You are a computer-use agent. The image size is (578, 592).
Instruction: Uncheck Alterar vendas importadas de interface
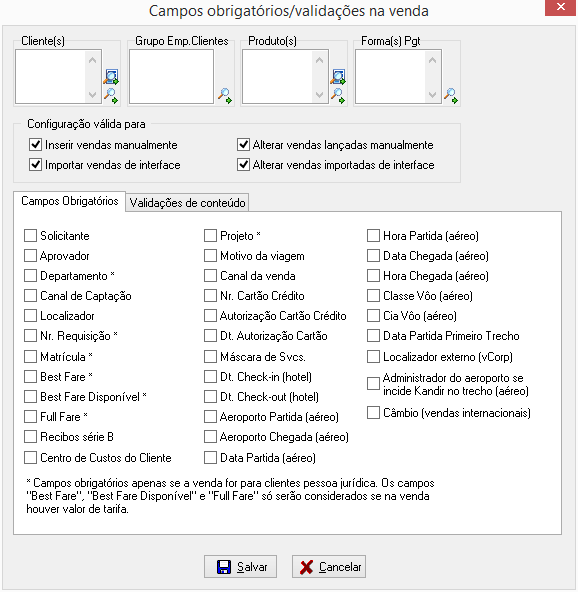point(244,165)
